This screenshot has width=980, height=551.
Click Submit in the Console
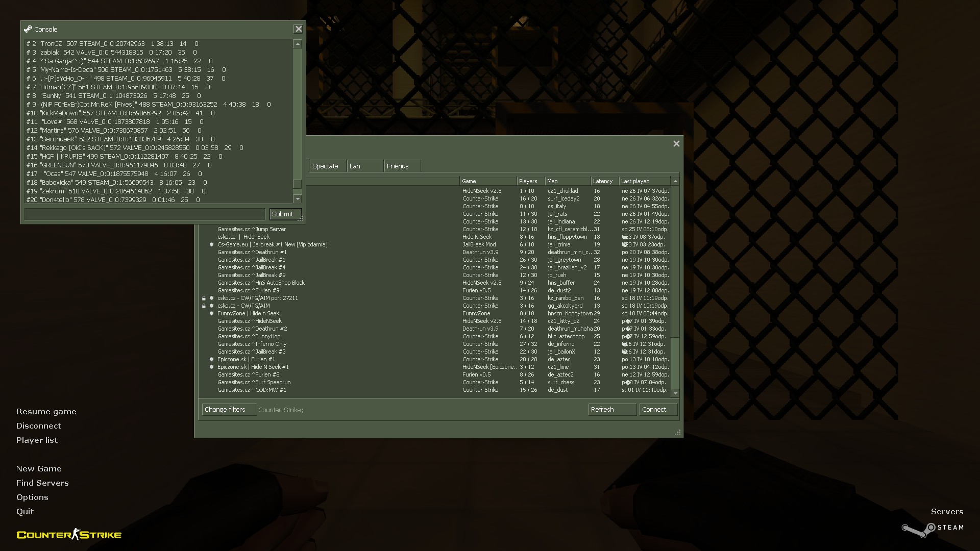click(285, 214)
